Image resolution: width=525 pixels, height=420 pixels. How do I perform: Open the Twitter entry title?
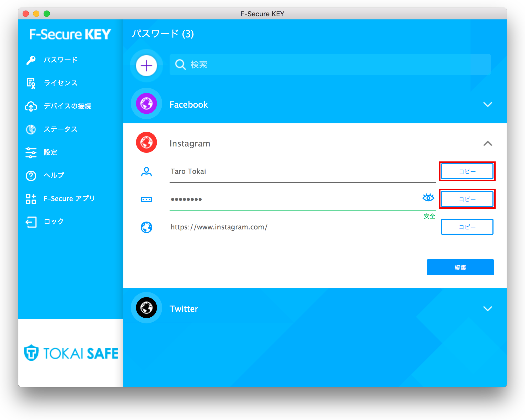pyautogui.click(x=184, y=309)
